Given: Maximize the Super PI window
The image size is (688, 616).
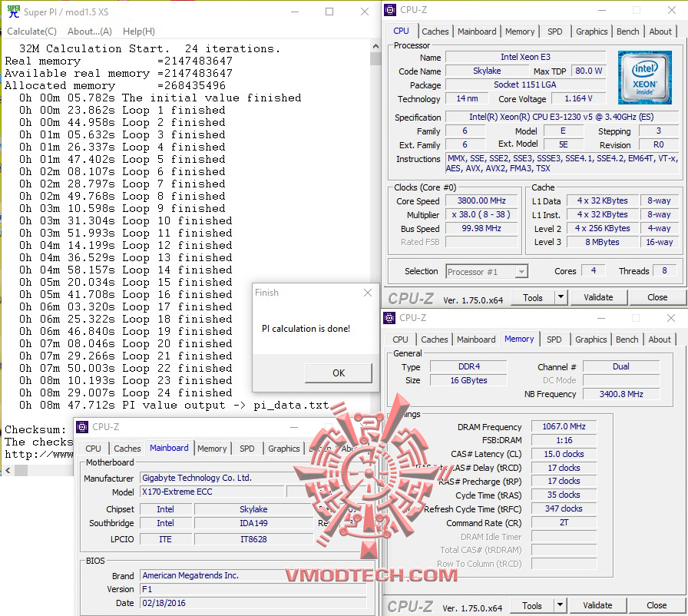Looking at the screenshot, I should point(329,12).
